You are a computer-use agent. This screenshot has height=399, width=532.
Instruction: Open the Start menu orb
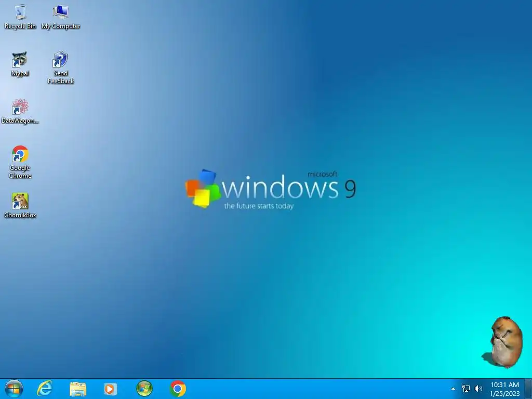click(14, 389)
